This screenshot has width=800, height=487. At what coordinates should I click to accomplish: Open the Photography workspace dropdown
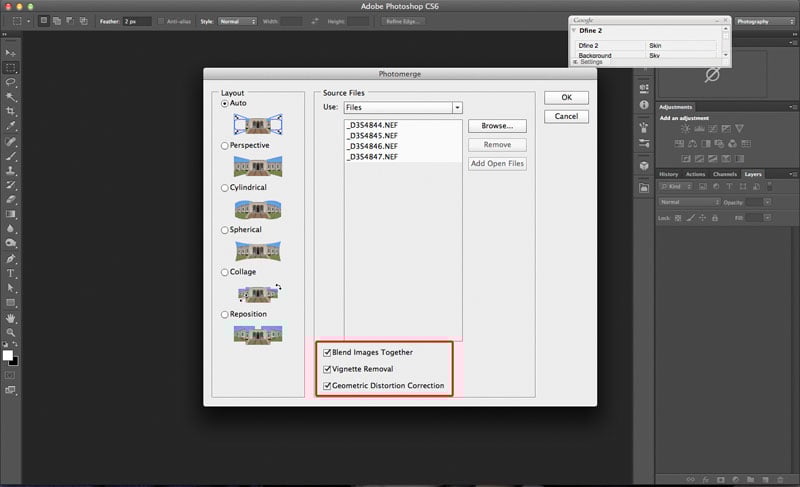(765, 21)
